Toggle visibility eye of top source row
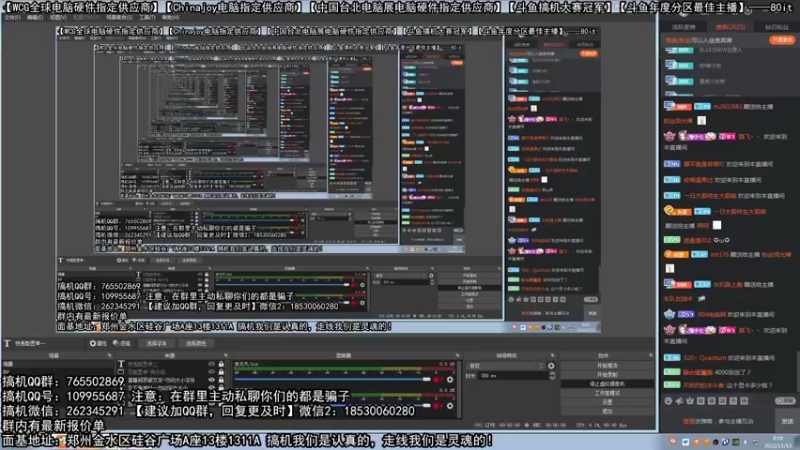 click(212, 364)
